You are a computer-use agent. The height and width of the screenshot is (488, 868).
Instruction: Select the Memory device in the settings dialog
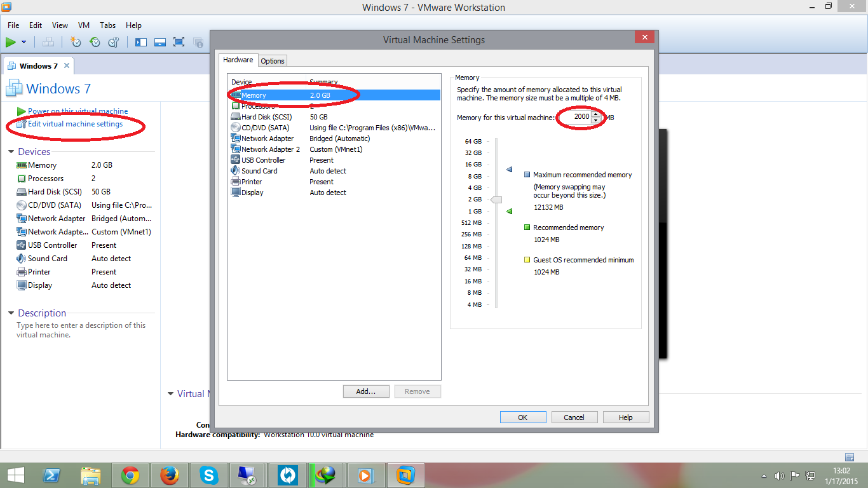tap(334, 95)
